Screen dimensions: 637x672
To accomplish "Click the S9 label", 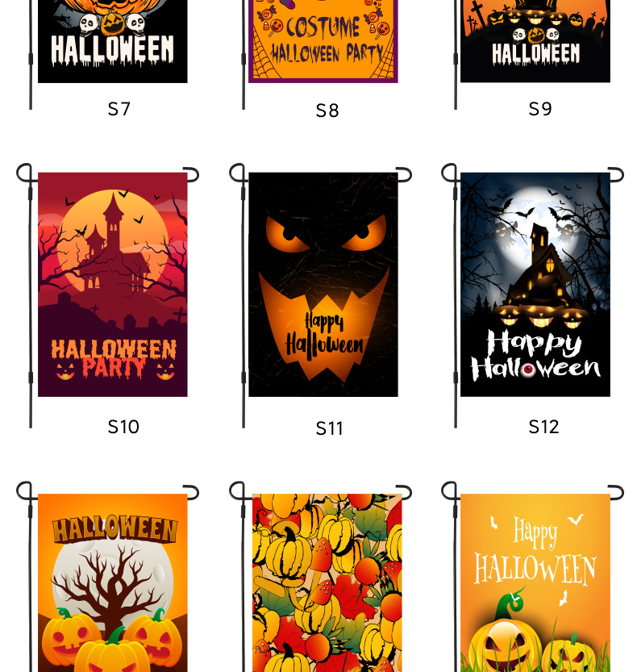I will click(539, 109).
